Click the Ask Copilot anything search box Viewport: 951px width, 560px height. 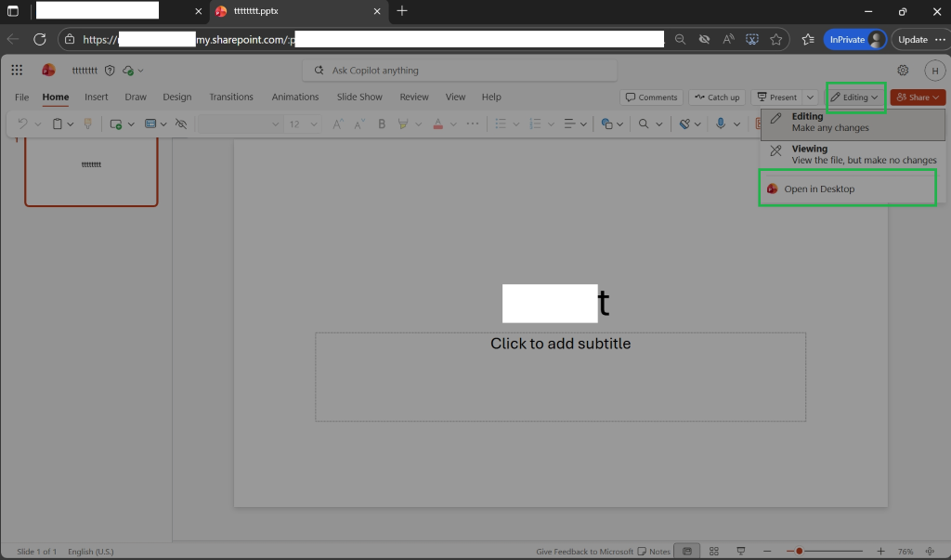460,71
